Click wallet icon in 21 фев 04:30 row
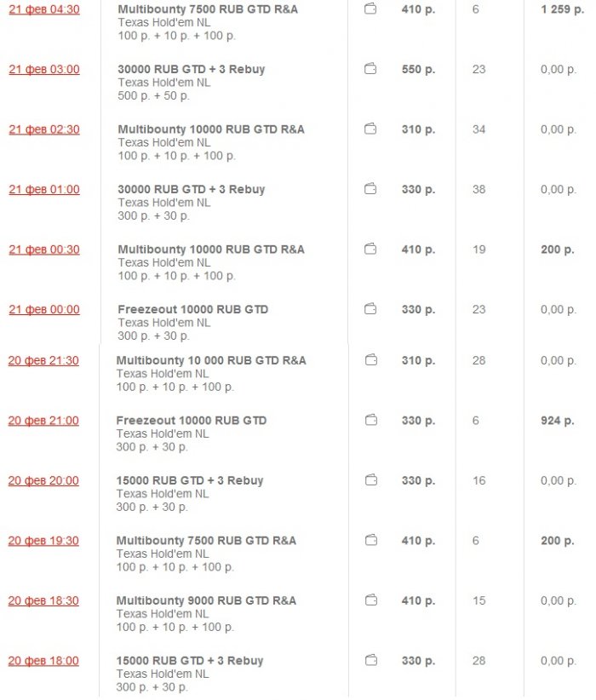This screenshot has width=596, height=700. coord(370,10)
